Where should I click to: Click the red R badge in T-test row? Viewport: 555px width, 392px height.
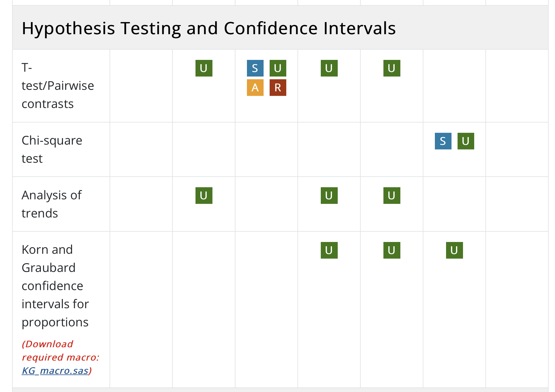pyautogui.click(x=278, y=88)
